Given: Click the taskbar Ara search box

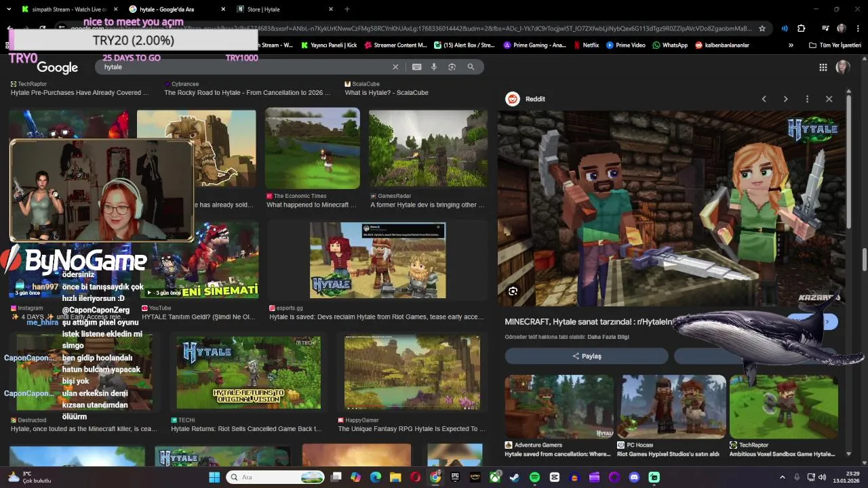Looking at the screenshot, I should click(276, 477).
